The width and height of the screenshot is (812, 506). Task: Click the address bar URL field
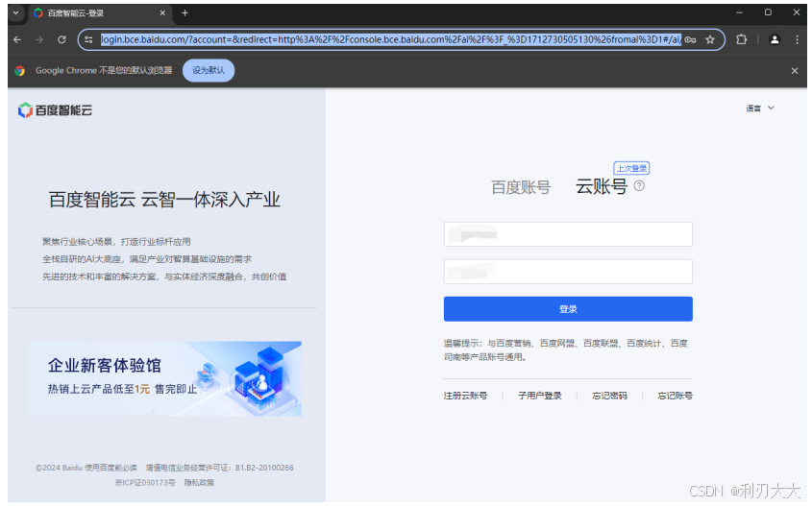coord(391,39)
